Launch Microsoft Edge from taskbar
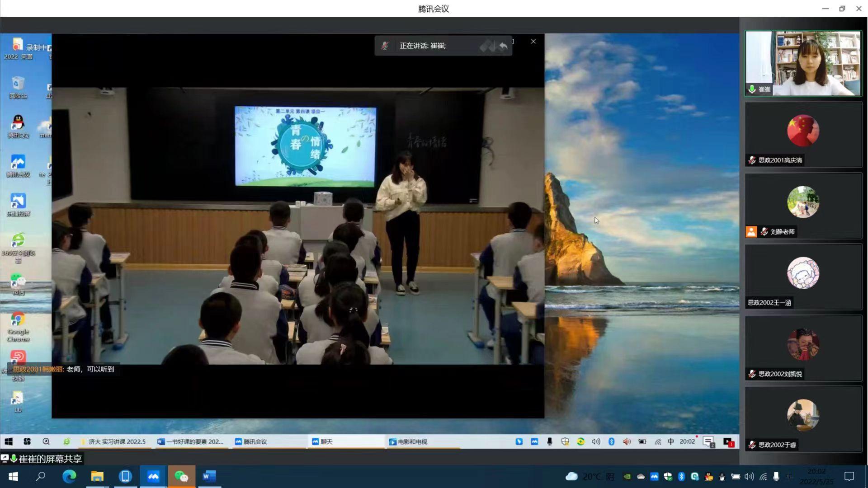 pyautogui.click(x=69, y=476)
